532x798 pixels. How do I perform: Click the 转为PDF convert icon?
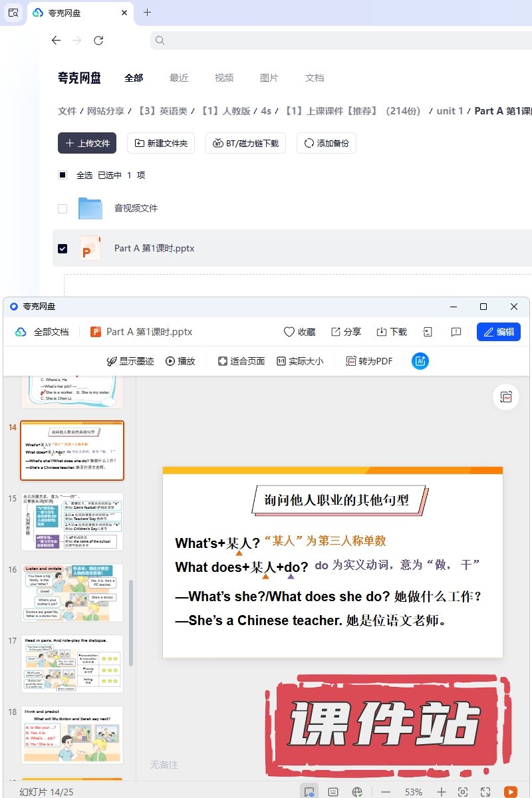(352, 361)
